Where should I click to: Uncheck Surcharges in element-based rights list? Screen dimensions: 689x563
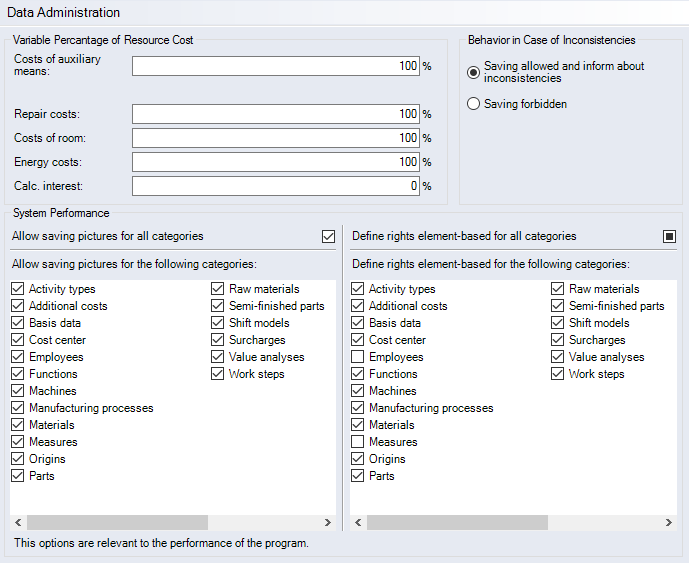point(558,340)
